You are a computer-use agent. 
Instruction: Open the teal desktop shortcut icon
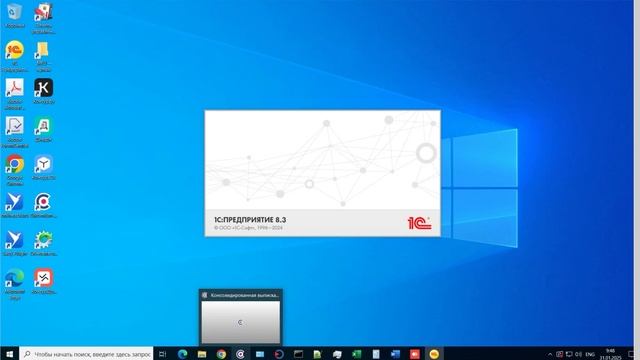43,126
